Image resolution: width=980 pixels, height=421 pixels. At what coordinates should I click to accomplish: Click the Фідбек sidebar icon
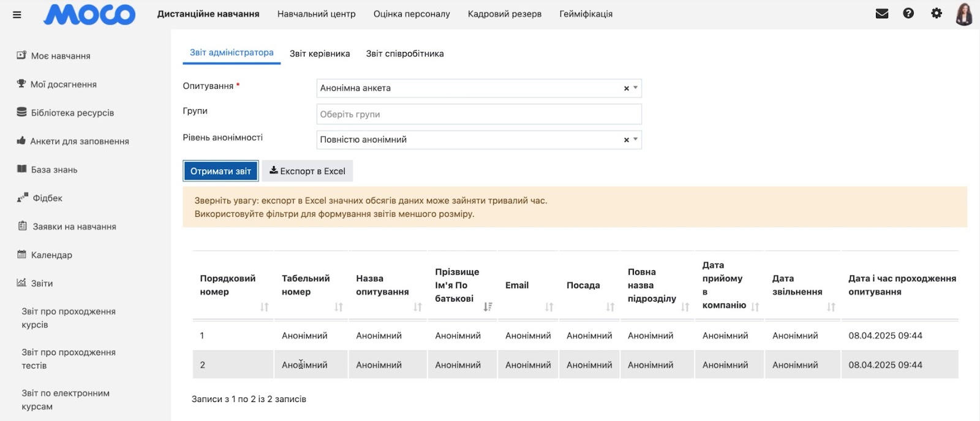coord(22,197)
